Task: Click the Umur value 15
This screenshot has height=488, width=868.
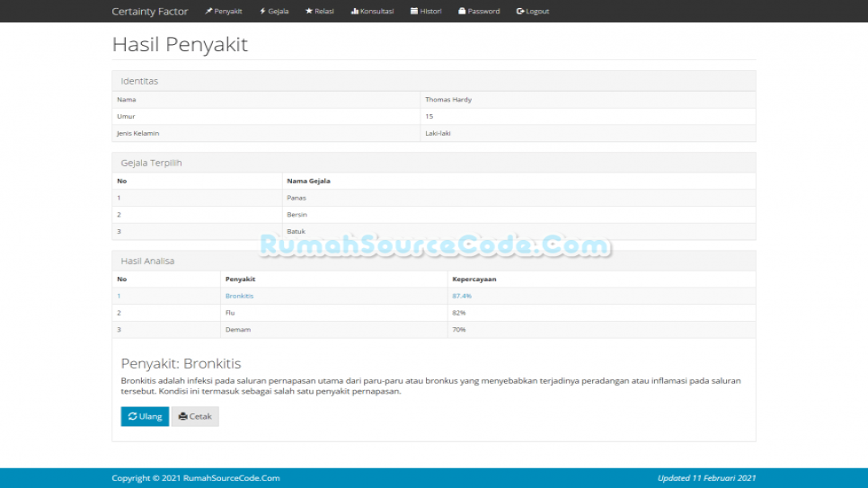Action: pos(429,116)
